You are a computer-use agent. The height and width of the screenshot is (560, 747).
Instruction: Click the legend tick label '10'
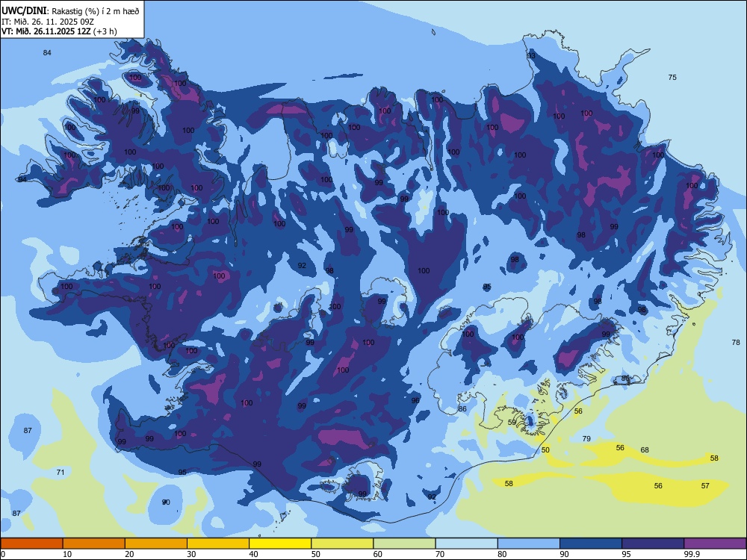coord(67,554)
